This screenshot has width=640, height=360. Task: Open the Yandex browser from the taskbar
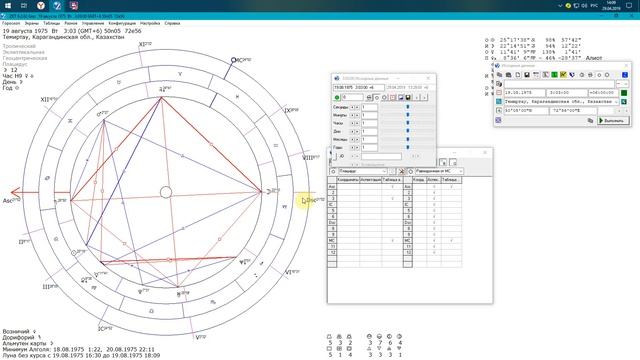tap(40, 6)
